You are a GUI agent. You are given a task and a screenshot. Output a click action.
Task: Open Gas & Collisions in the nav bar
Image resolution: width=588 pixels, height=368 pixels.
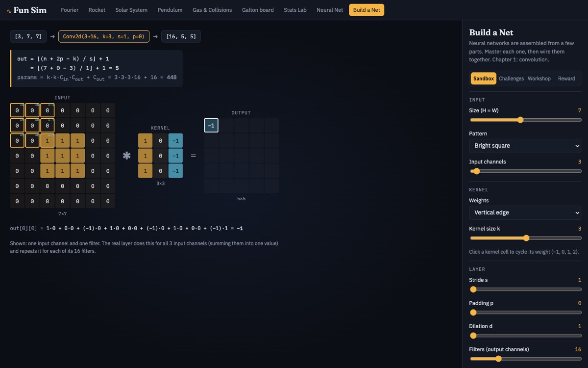pyautogui.click(x=212, y=10)
